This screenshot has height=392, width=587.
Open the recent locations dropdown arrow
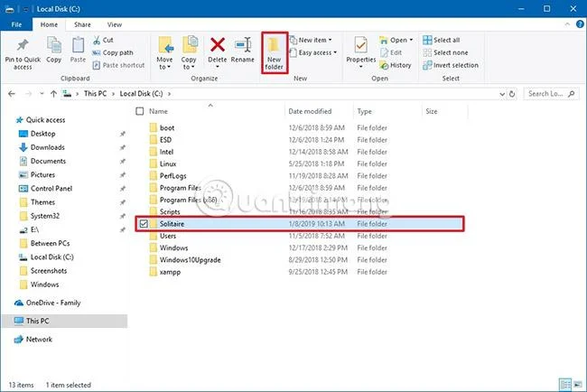[x=42, y=94]
